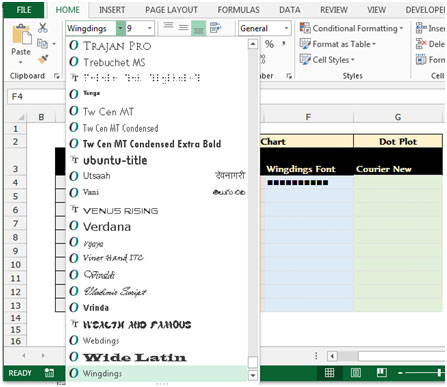Image resolution: width=447 pixels, height=387 pixels.
Task: Select column G header
Action: pos(398,117)
